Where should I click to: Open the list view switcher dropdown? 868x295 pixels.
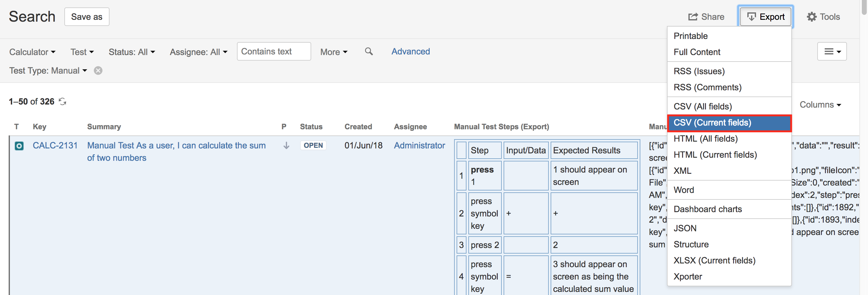(x=832, y=52)
